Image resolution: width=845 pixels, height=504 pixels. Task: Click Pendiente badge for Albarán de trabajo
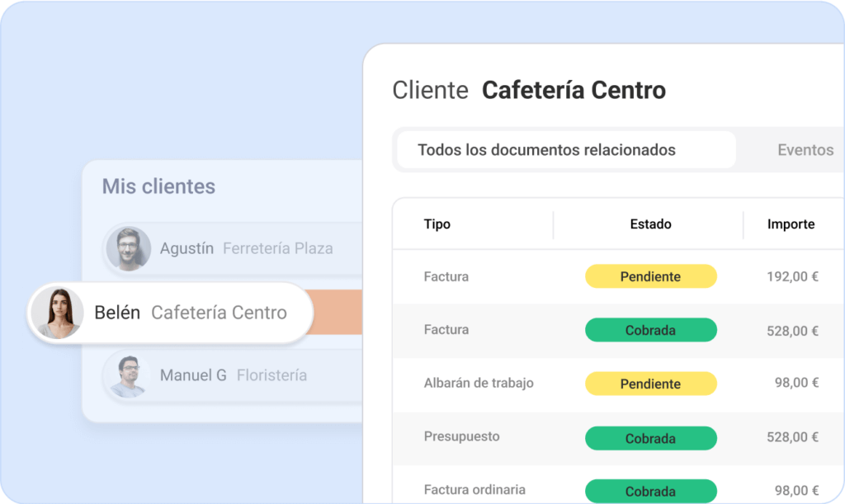pos(650,384)
